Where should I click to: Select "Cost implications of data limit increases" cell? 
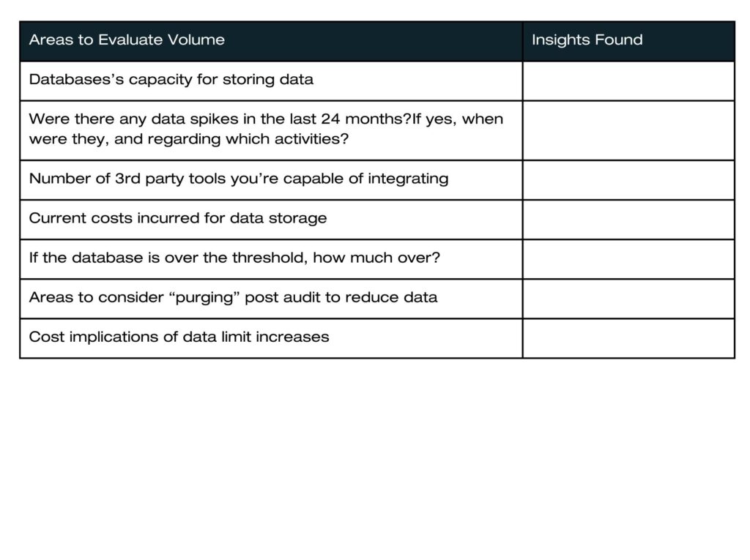pos(179,337)
